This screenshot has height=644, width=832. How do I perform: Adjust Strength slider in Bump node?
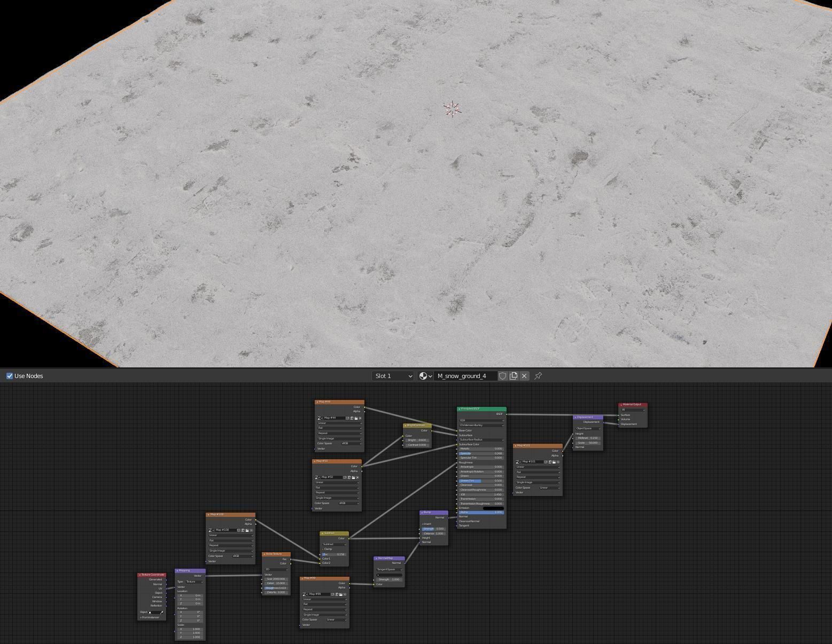(434, 529)
